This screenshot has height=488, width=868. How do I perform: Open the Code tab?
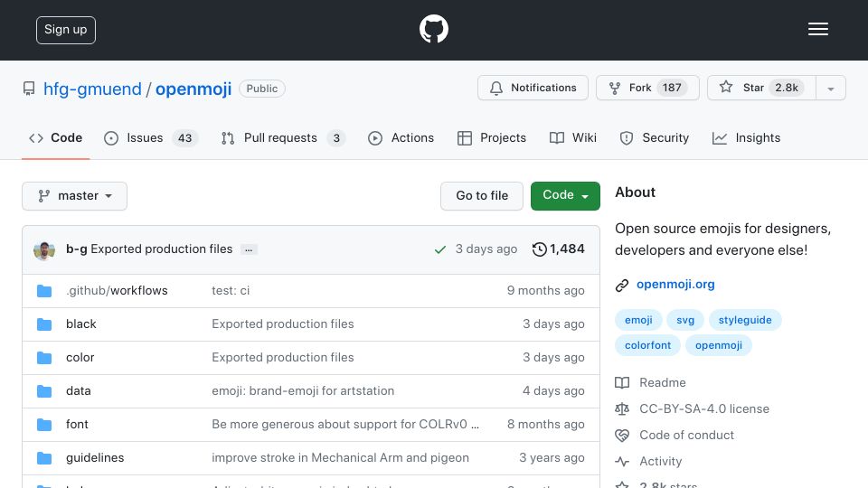coord(55,137)
